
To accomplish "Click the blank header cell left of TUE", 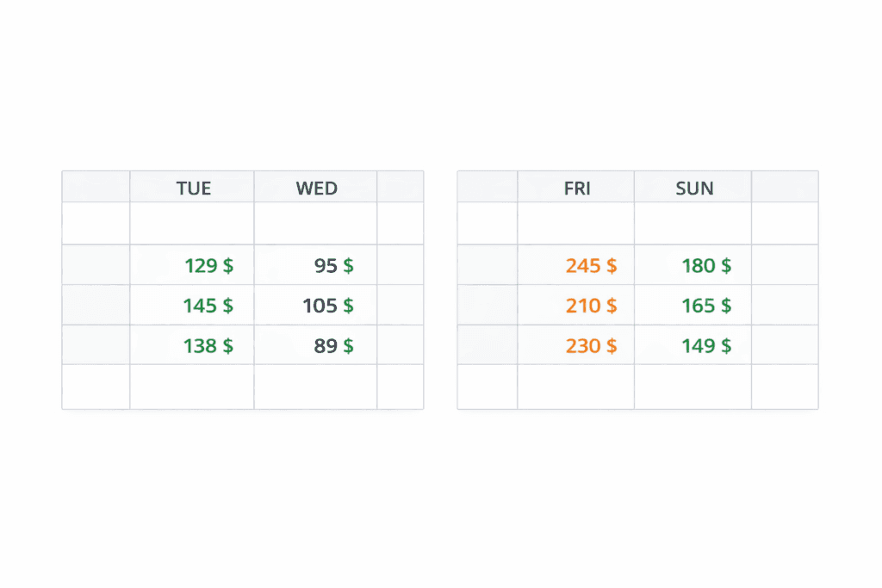I will click(96, 187).
